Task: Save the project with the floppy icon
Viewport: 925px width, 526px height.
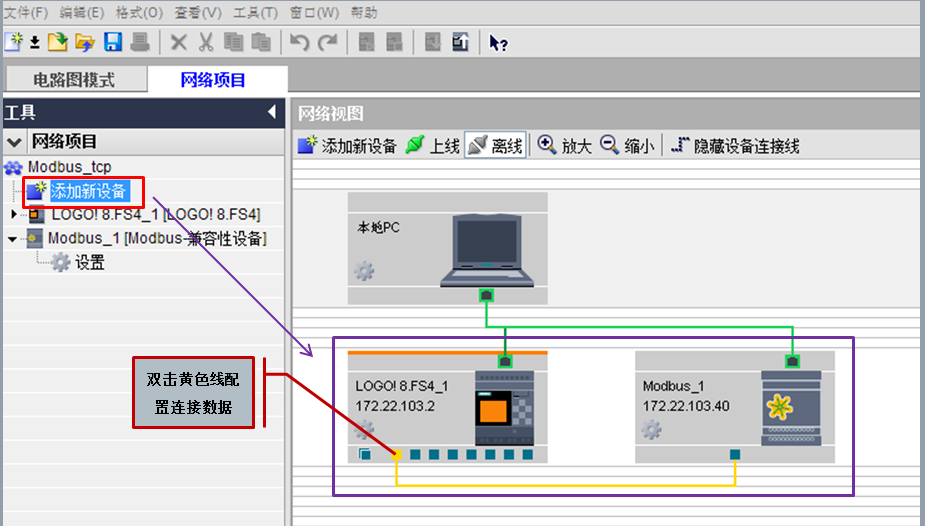Action: [113, 42]
